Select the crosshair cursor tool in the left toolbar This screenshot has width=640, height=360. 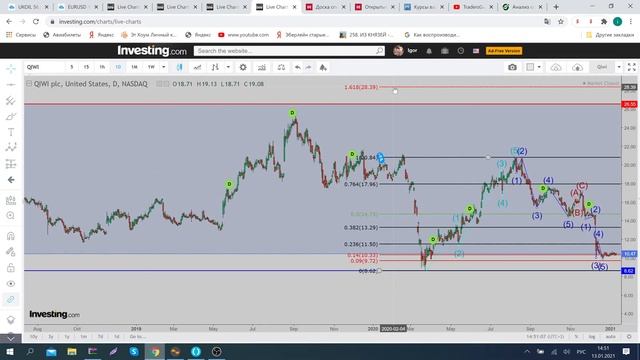pyautogui.click(x=11, y=68)
